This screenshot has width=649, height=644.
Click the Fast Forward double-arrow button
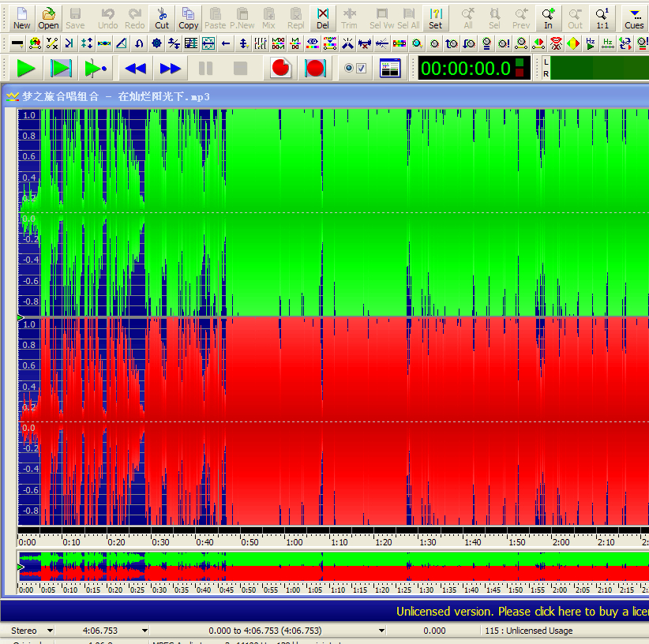(x=171, y=69)
